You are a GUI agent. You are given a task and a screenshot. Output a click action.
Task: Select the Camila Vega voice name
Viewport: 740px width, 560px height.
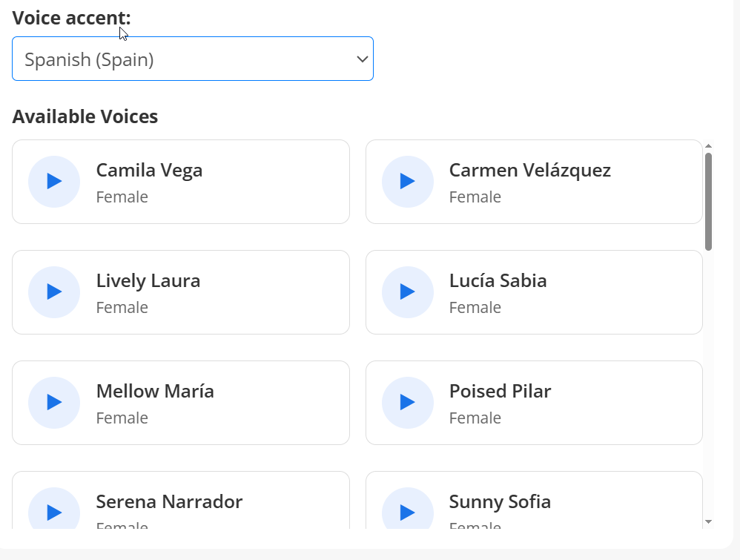(149, 171)
